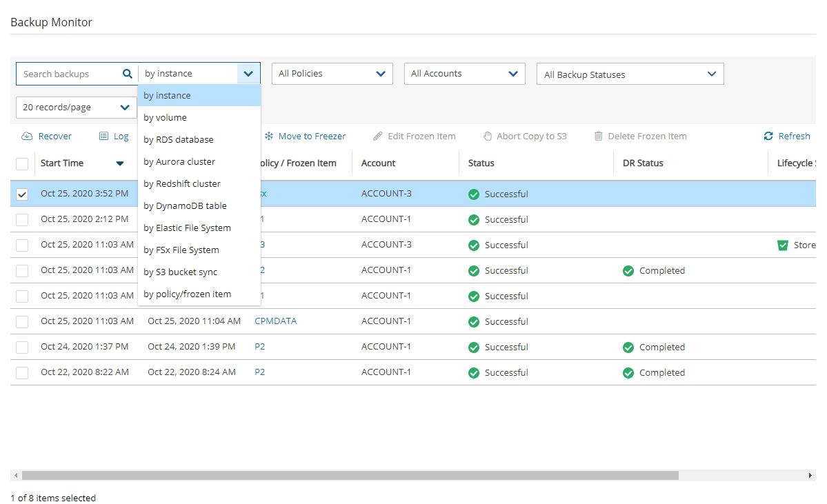Click the Move to Freezer snowflake icon
Image resolution: width=827 pixels, height=504 pixels.
point(269,137)
